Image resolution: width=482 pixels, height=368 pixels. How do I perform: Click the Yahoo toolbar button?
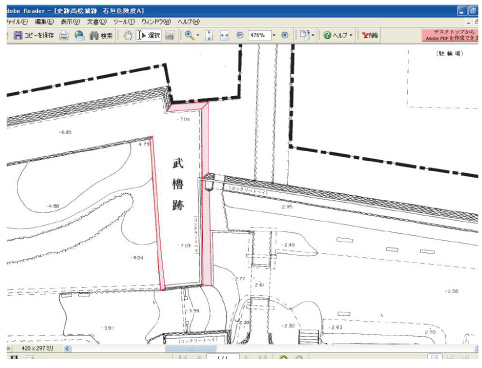(370, 35)
